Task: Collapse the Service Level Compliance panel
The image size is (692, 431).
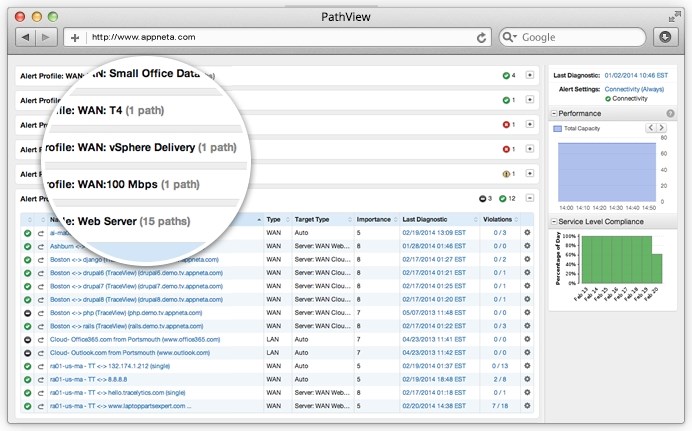Action: 555,222
